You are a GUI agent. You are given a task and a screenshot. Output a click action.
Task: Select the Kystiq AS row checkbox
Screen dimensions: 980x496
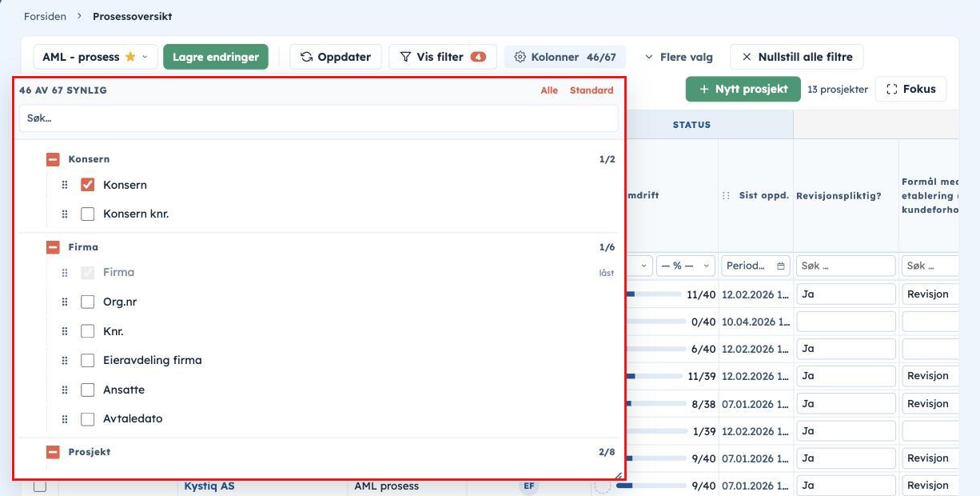point(40,486)
